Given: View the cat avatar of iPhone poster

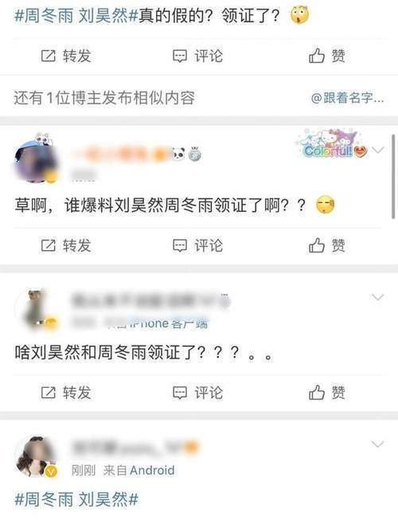Looking at the screenshot, I should point(37,309).
